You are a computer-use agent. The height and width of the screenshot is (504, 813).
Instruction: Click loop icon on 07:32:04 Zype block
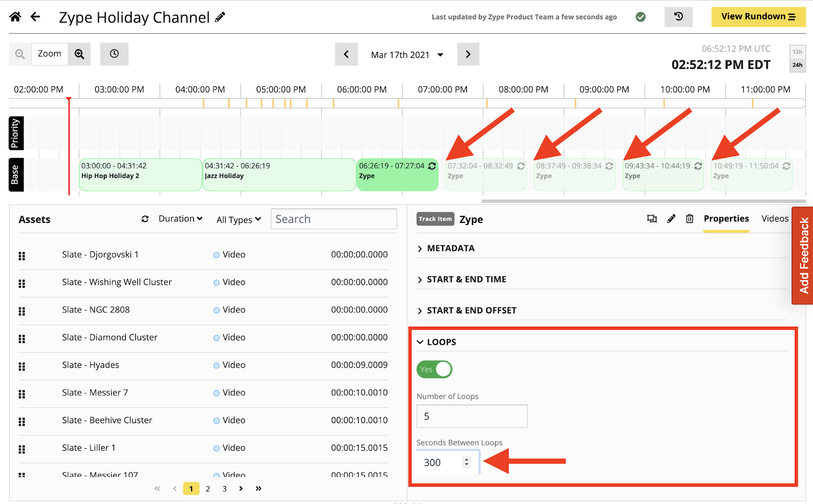point(521,166)
